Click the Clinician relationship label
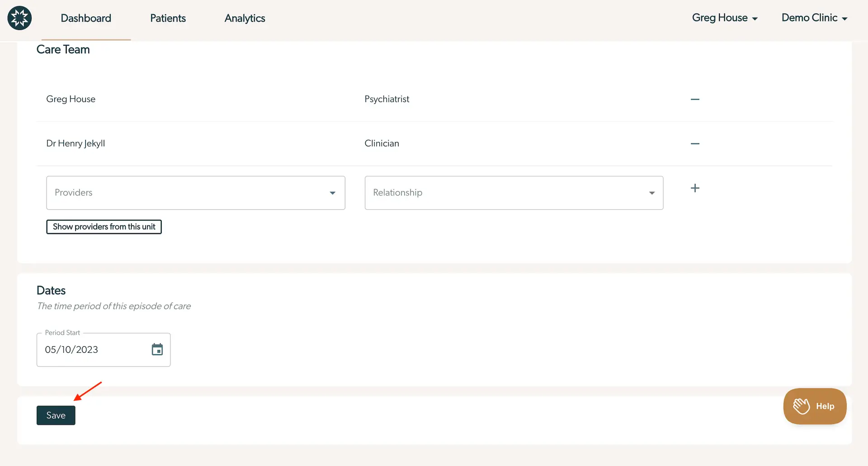The width and height of the screenshot is (868, 466). [x=382, y=143]
